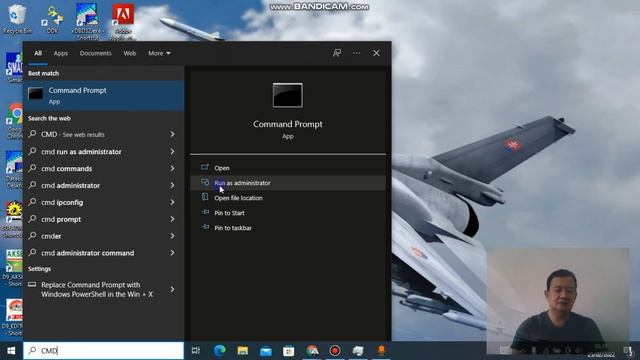Close the search panel with X

(376, 53)
